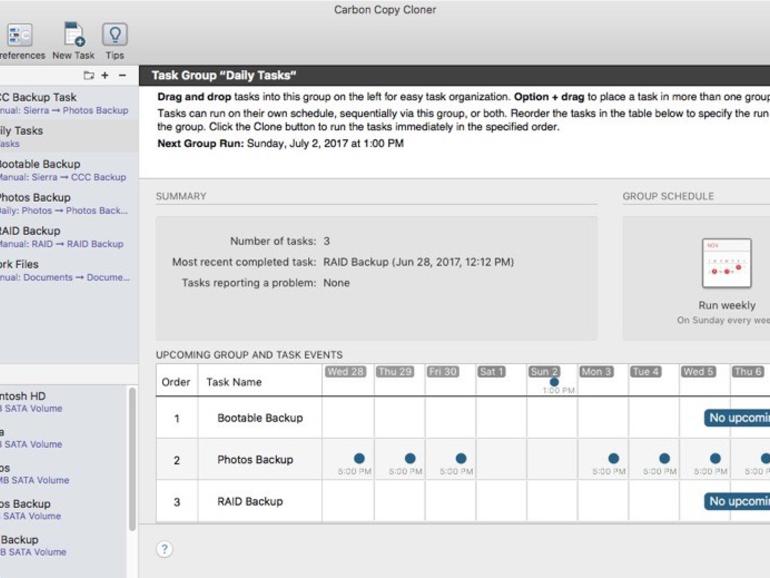Open the Preferences toolbar icon
This screenshot has width=770, height=578.
[20, 35]
